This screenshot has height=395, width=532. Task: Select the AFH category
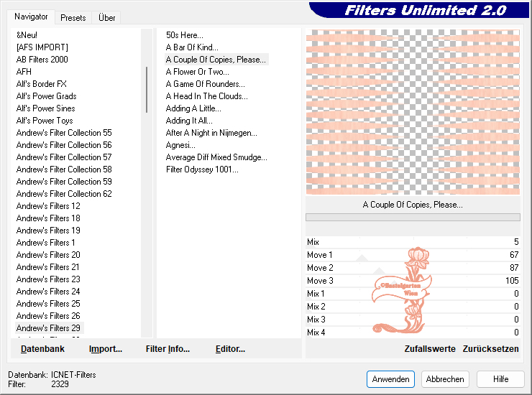pyautogui.click(x=24, y=72)
